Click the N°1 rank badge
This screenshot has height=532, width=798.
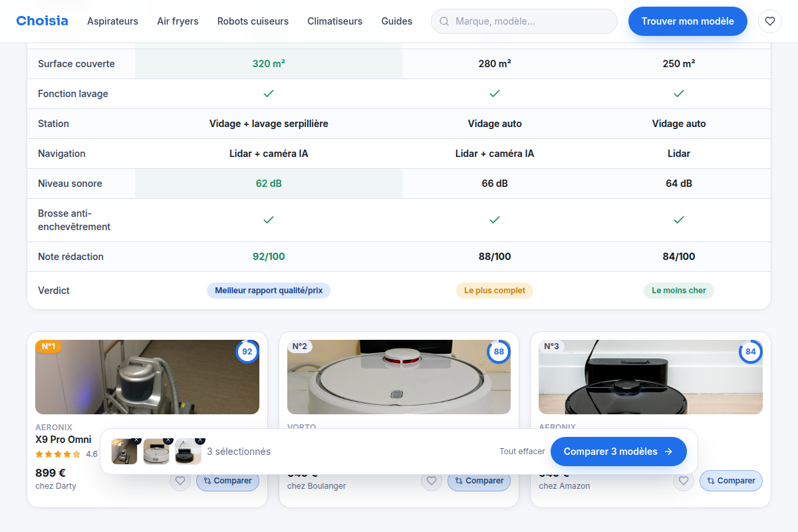click(x=49, y=346)
